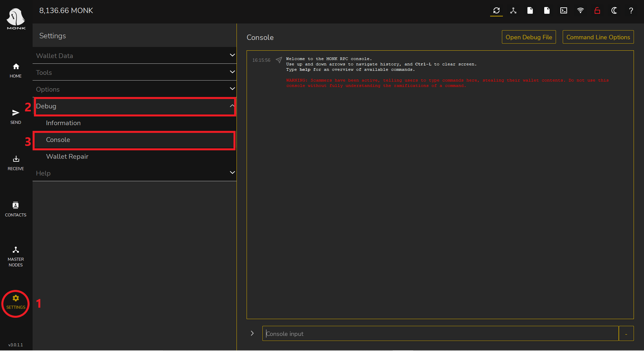Expand the Options section
Viewport: 644px width, 351px height.
pos(134,89)
